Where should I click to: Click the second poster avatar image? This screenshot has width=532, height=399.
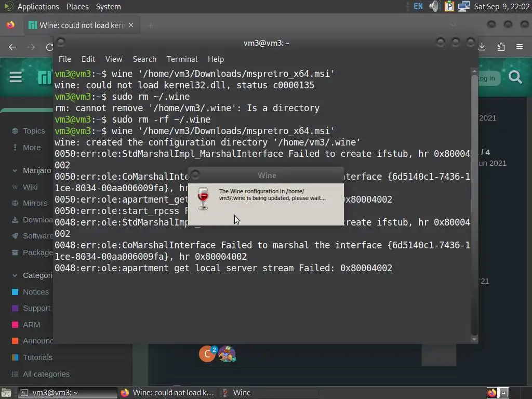[227, 354]
